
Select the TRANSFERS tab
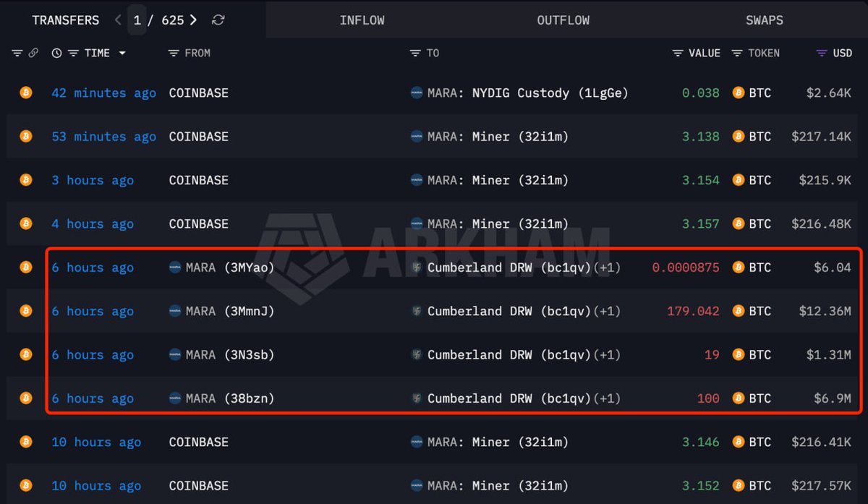pos(66,20)
